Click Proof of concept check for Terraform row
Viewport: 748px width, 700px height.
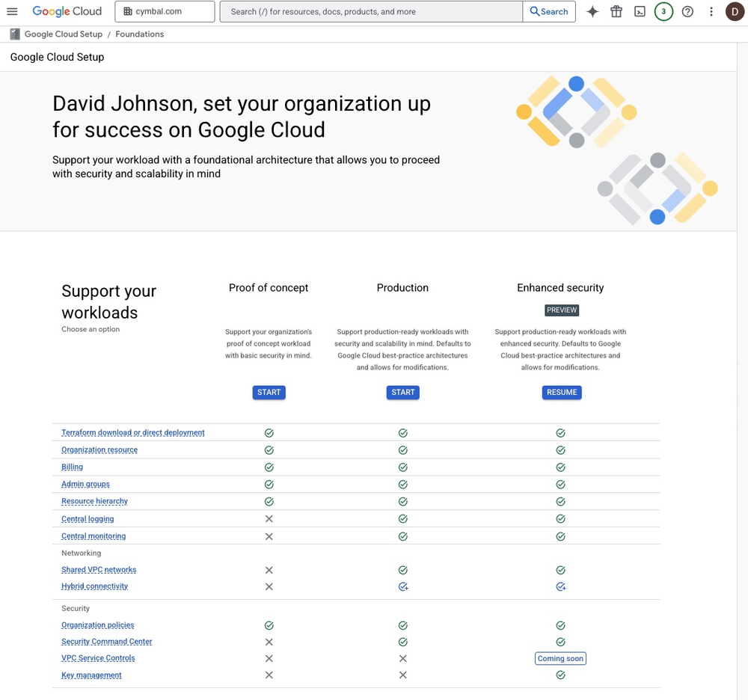pyautogui.click(x=269, y=433)
